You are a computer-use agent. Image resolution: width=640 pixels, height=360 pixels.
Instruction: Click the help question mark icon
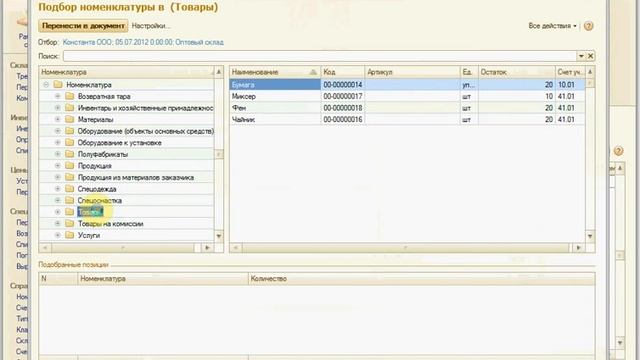[588, 26]
